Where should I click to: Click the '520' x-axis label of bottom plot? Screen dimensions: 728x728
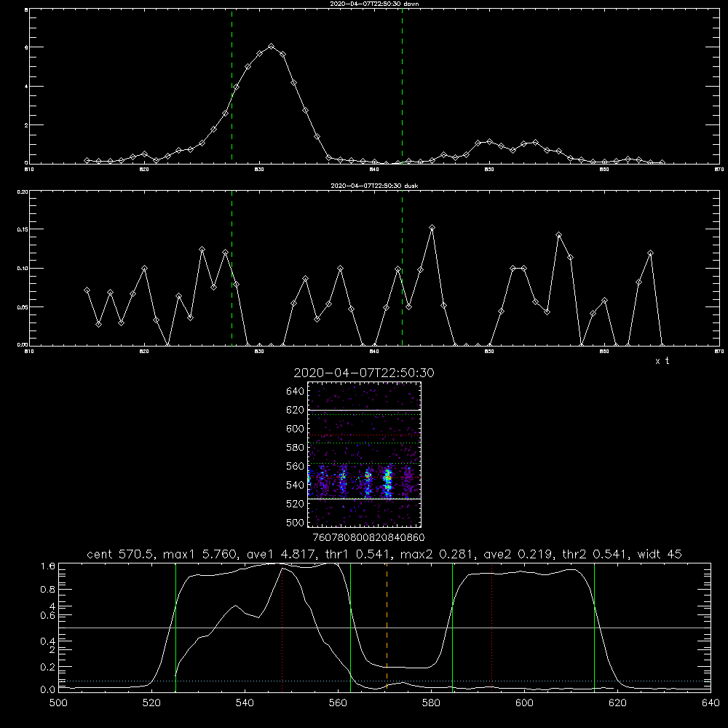coord(151,703)
